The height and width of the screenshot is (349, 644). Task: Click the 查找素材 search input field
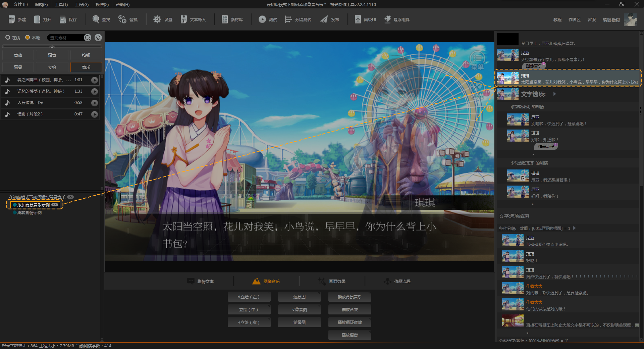[65, 38]
